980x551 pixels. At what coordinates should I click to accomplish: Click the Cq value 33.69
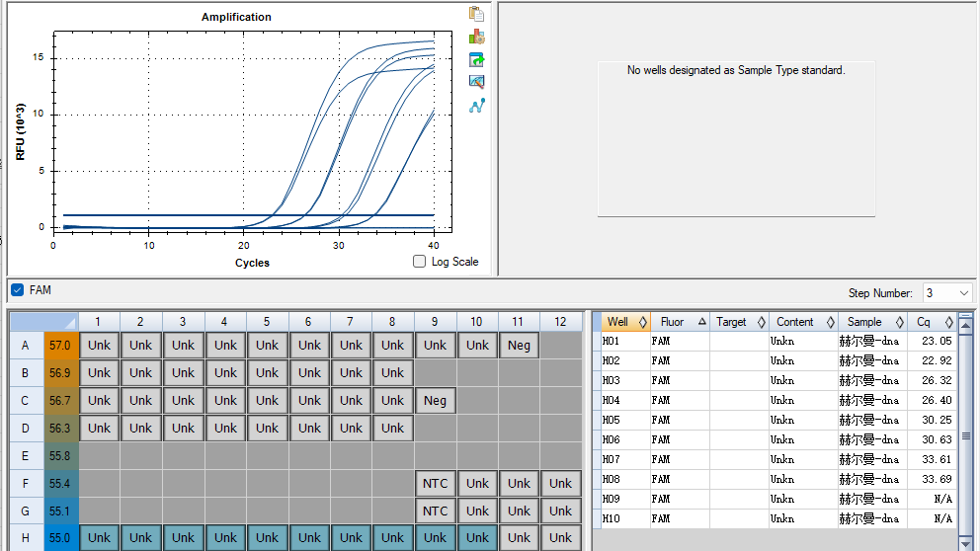pos(937,479)
